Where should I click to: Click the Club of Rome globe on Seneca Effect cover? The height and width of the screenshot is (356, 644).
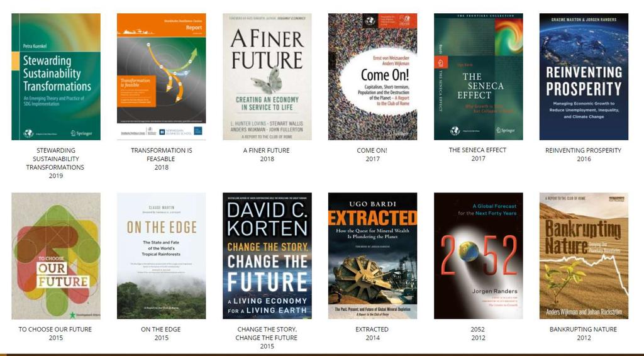[x=455, y=131]
